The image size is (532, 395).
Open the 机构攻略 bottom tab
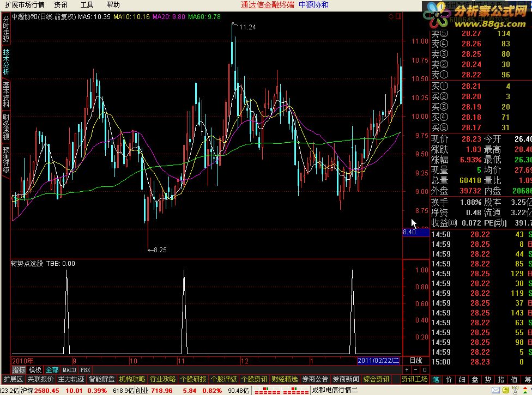132,379
